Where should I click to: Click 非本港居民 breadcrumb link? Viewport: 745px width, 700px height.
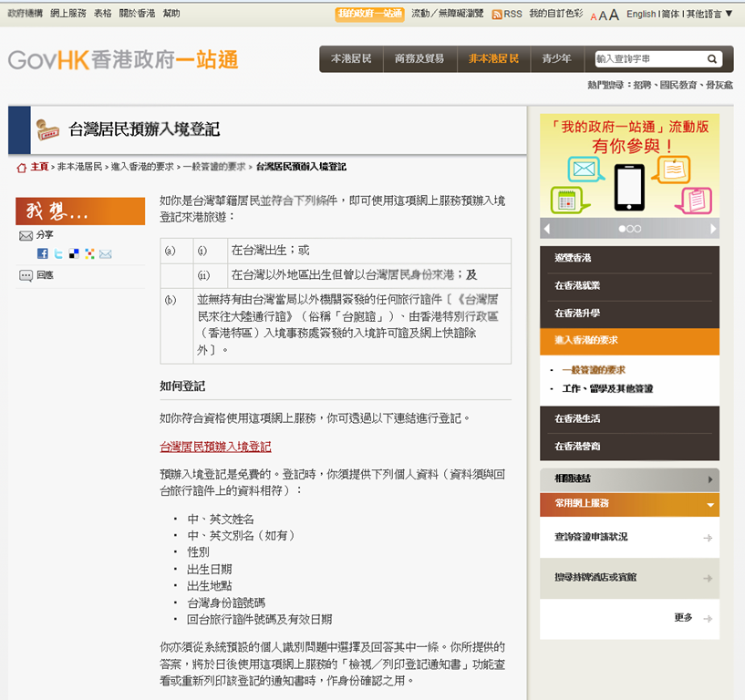(80, 167)
